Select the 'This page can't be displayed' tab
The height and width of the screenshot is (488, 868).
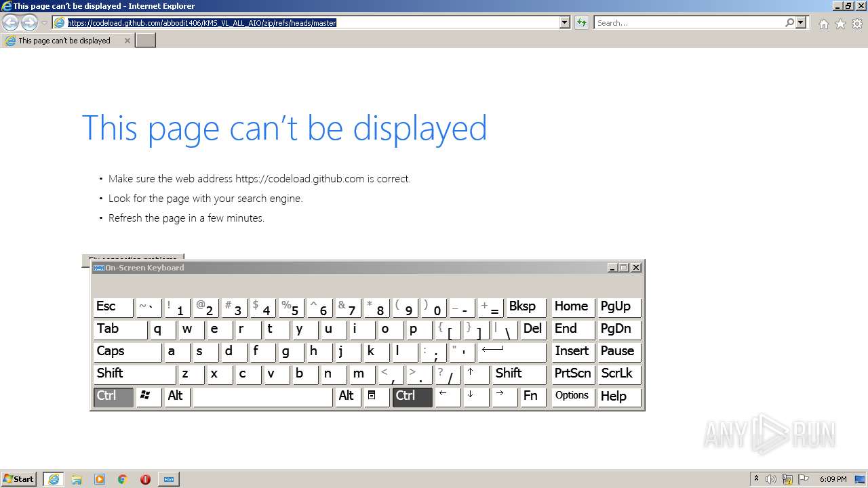pos(67,41)
